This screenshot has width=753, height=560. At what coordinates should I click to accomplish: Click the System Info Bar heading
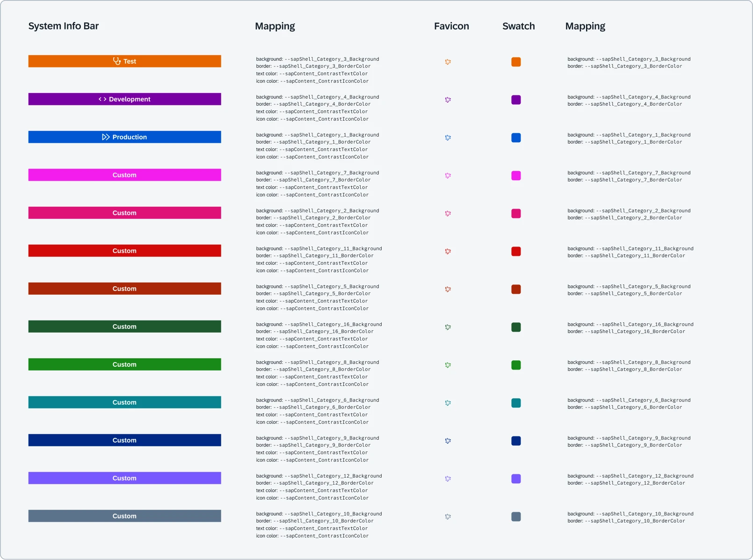[x=64, y=26]
